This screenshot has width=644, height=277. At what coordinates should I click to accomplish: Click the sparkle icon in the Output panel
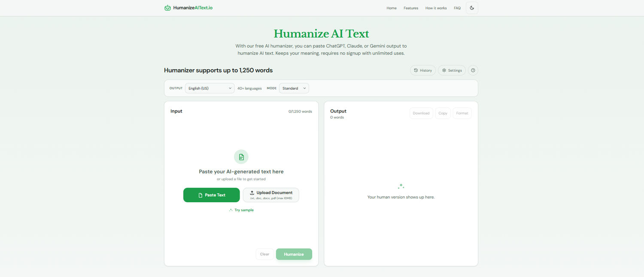pos(401,186)
